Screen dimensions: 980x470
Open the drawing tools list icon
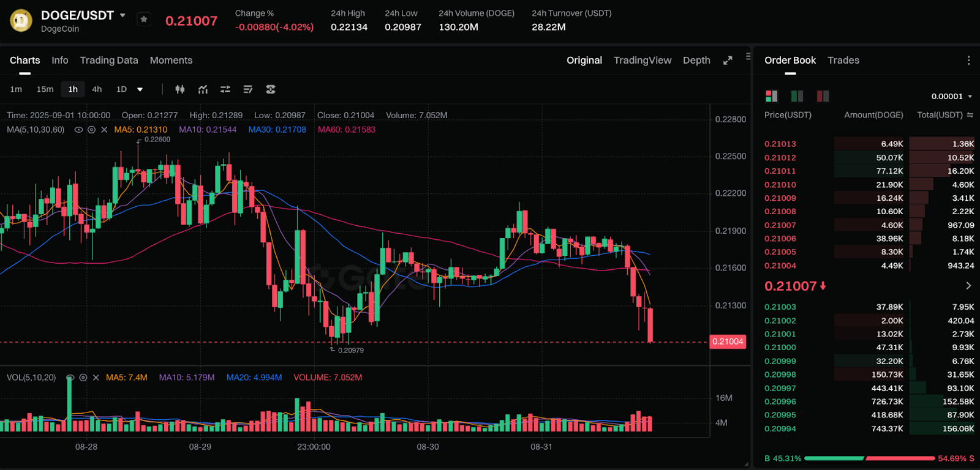click(248, 89)
